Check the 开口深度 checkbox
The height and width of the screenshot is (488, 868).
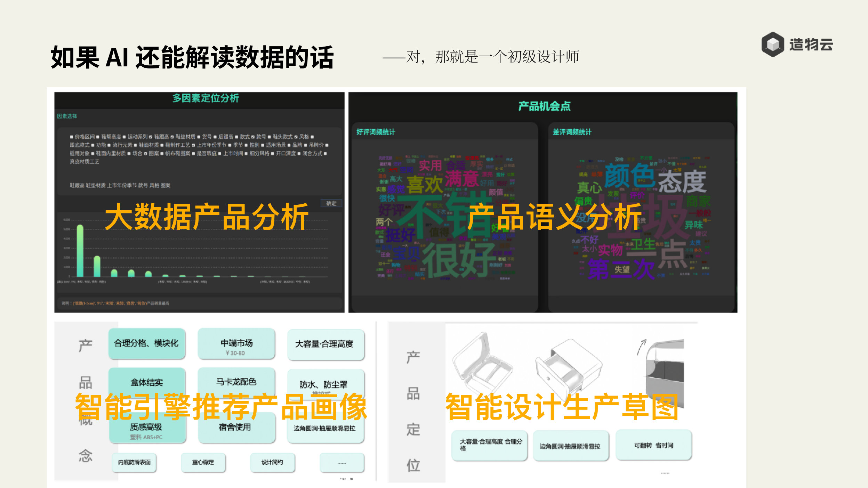coord(273,154)
